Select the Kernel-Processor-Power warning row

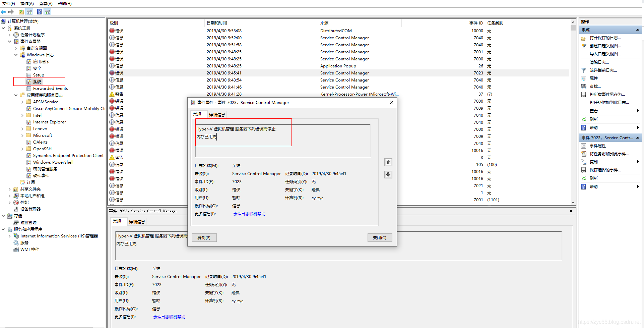(339, 94)
